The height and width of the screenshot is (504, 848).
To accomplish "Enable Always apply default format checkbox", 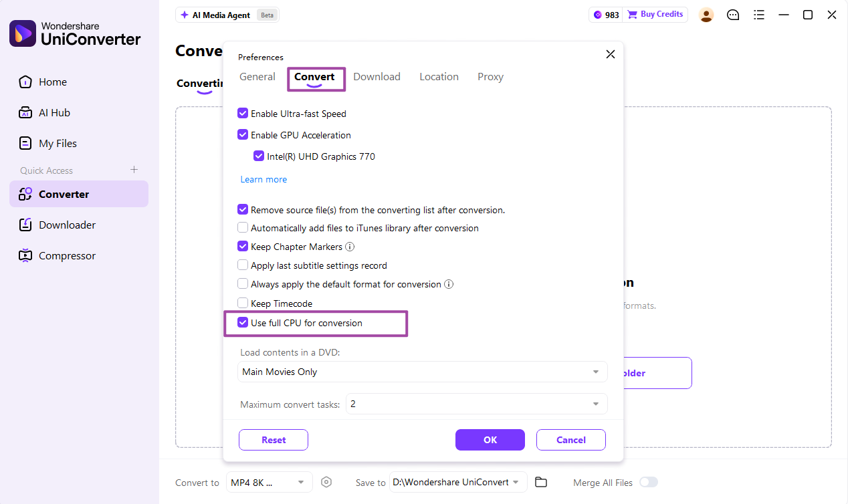I will click(243, 284).
